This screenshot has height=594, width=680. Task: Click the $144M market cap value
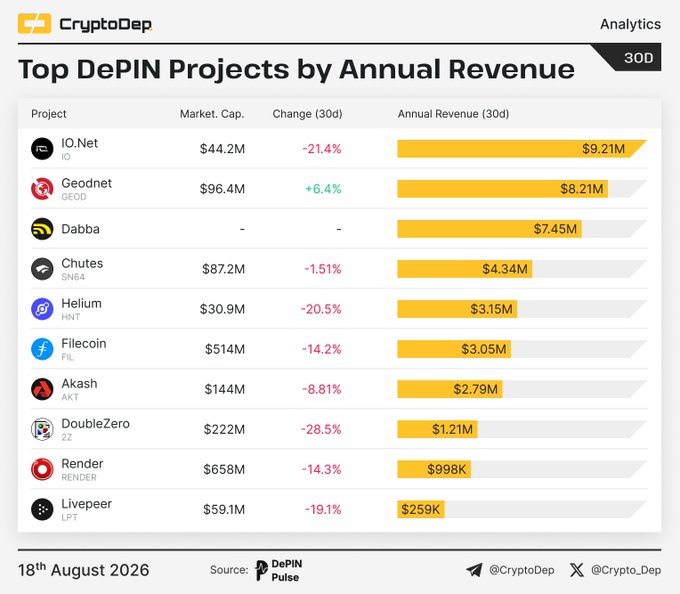tap(225, 389)
